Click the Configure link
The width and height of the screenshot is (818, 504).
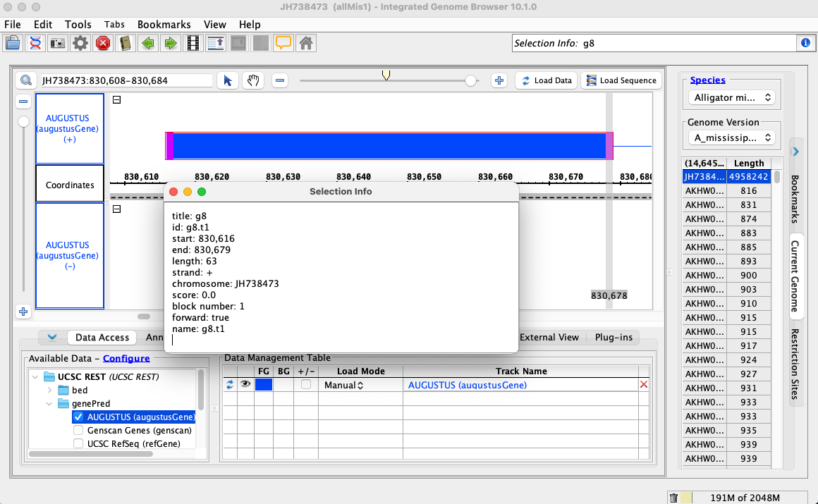[126, 358]
